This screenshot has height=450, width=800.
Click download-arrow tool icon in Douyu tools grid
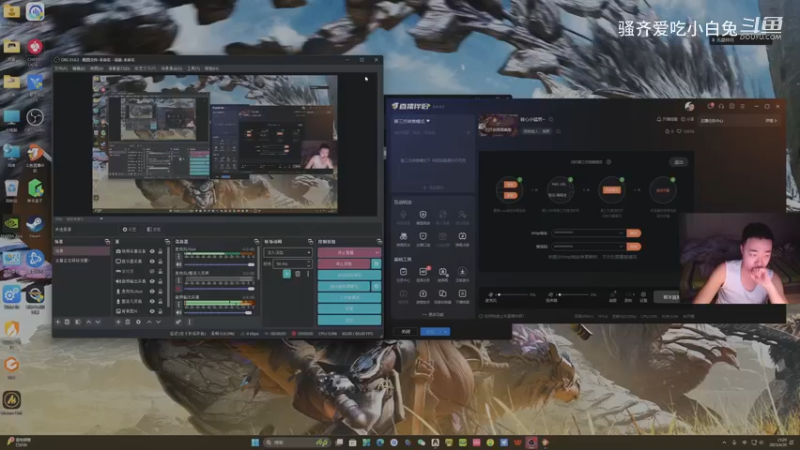pyautogui.click(x=462, y=271)
